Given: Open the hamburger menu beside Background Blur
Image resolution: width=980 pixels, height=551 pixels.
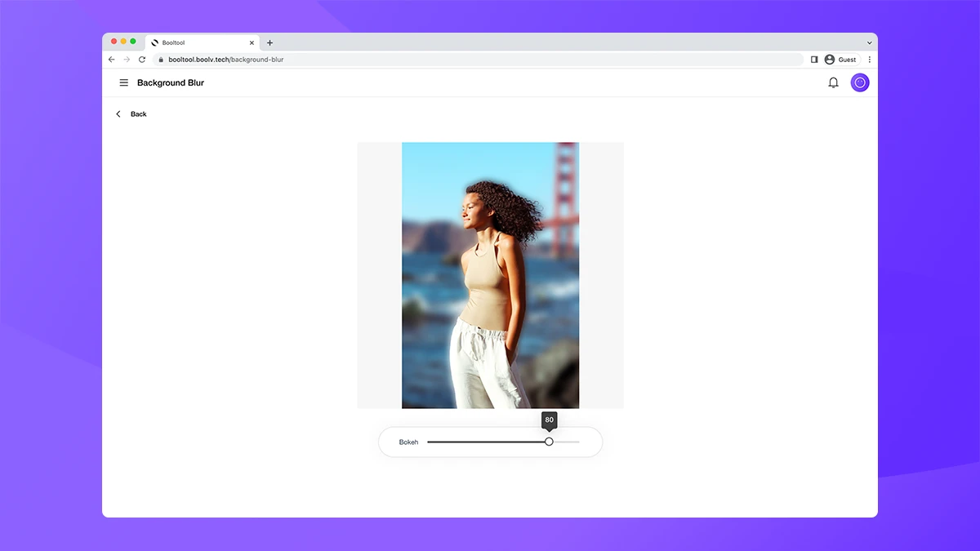Looking at the screenshot, I should pos(124,82).
